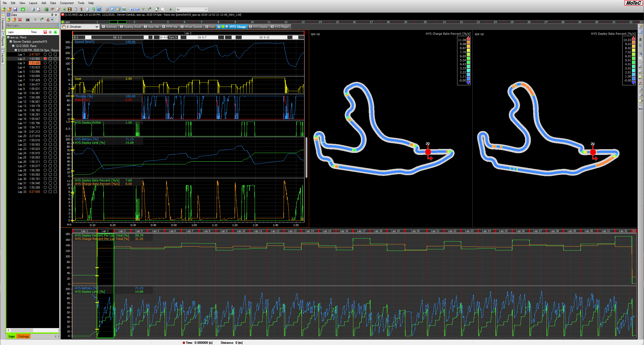This screenshot has width=644, height=345.
Task: Click the green Play data button
Action: point(171,9)
